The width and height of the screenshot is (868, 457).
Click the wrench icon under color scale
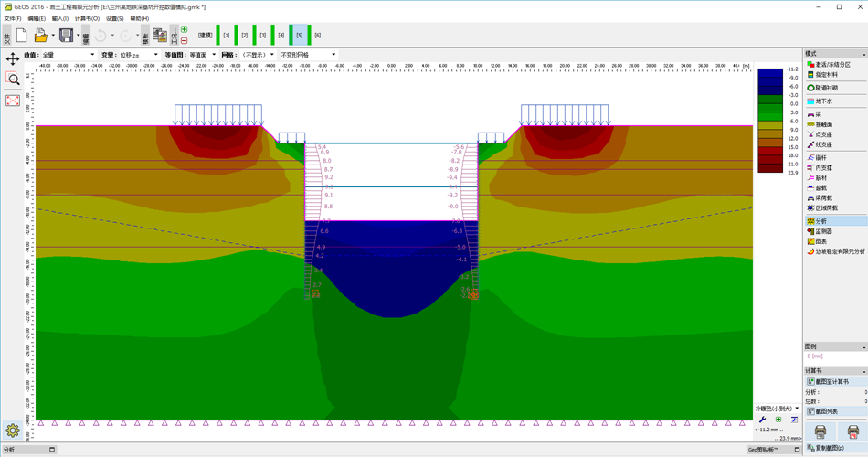(763, 420)
